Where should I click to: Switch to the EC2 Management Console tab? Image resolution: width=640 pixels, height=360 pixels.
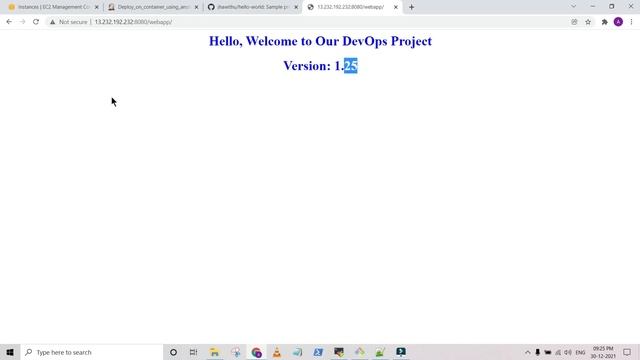point(53,7)
